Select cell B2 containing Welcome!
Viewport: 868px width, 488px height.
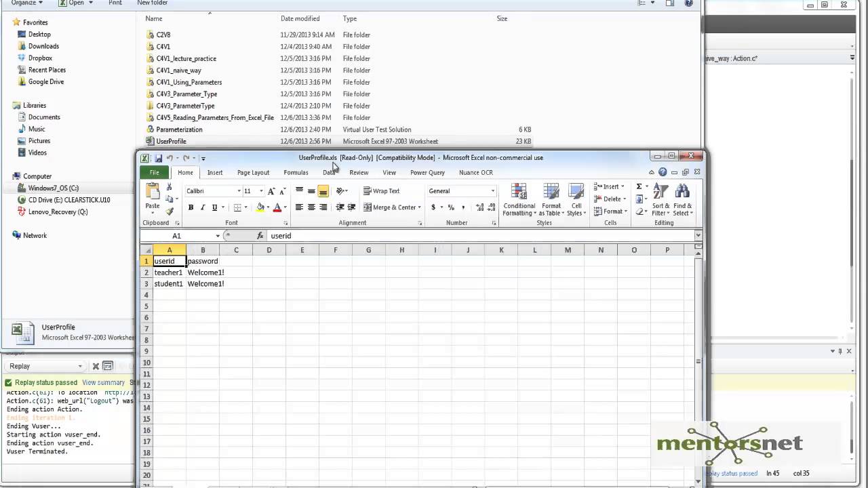pyautogui.click(x=203, y=272)
